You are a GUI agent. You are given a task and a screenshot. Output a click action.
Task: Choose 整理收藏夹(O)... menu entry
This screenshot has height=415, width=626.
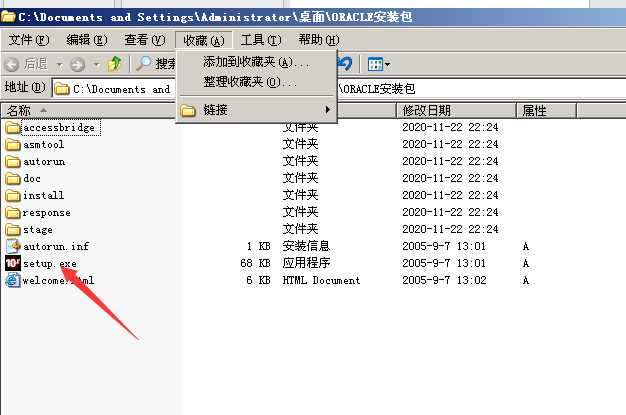pos(256,82)
